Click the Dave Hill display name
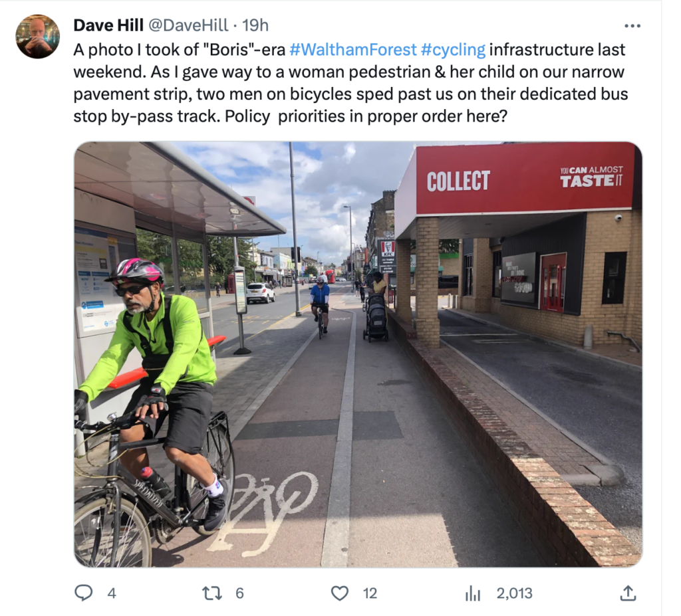681x616 pixels. click(x=108, y=25)
